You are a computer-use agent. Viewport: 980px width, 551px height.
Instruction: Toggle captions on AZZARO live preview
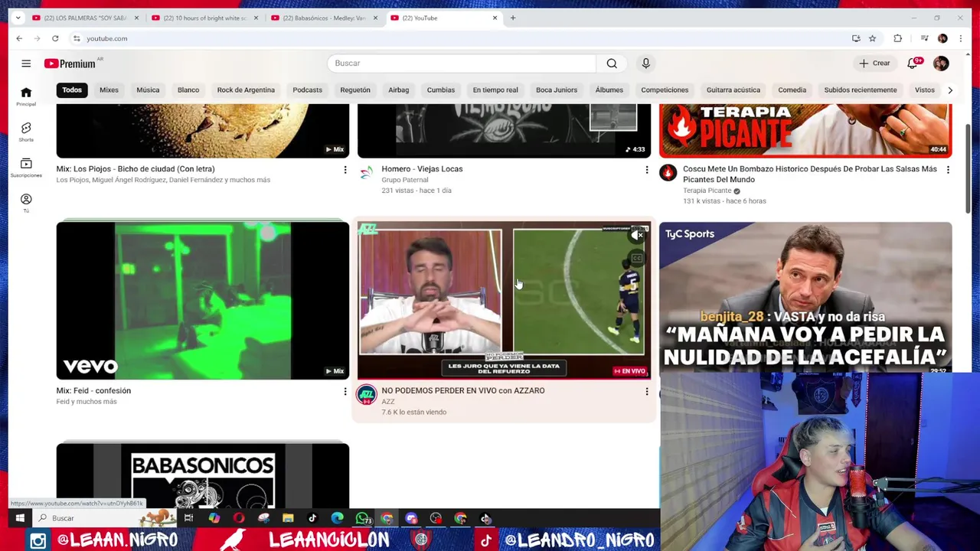[x=637, y=259]
